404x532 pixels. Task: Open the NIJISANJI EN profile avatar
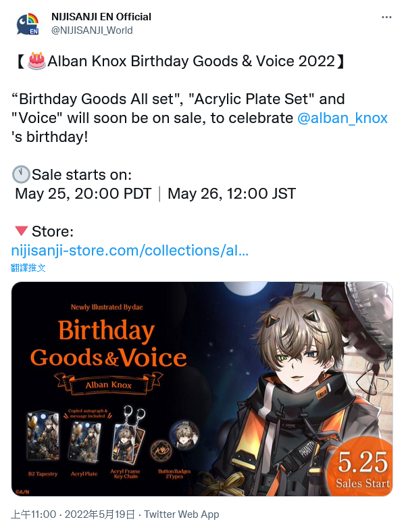pos(28,24)
